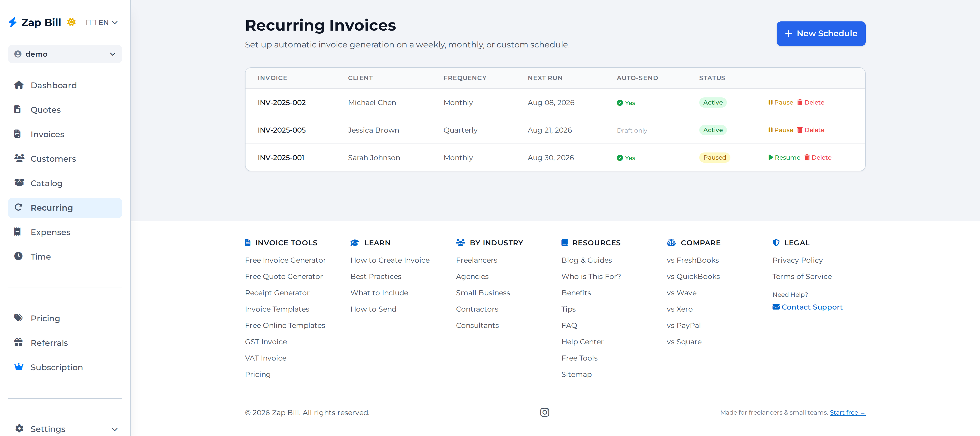The height and width of the screenshot is (436, 980).
Task: Click the green Yes check for INV-2025-002
Action: coord(626,103)
